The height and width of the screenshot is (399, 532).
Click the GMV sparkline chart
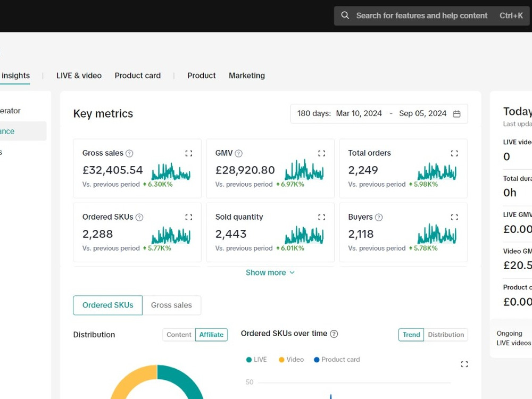[304, 170]
